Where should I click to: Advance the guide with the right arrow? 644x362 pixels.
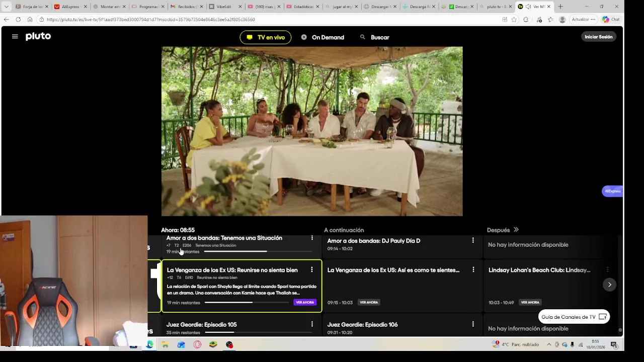[609, 285]
